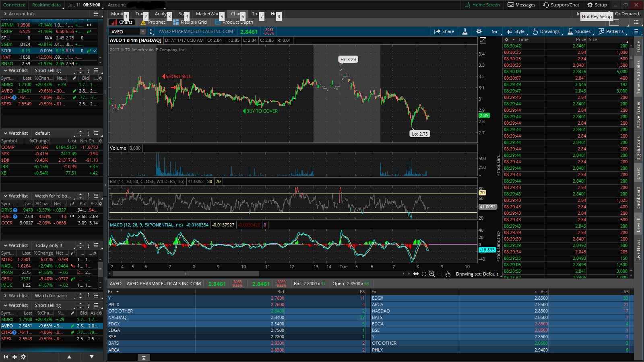Select crosshair cursor icon below chart

click(424, 274)
